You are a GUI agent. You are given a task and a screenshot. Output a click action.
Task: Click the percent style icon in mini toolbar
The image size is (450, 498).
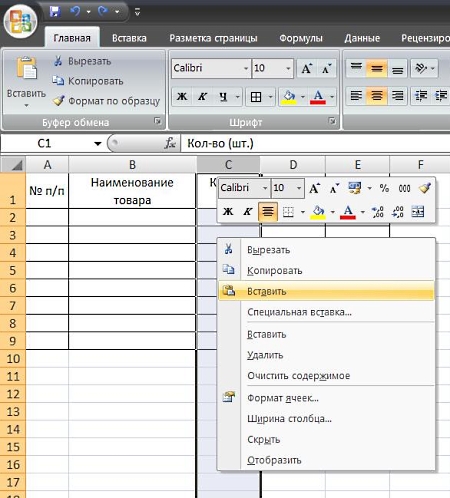[x=384, y=188]
